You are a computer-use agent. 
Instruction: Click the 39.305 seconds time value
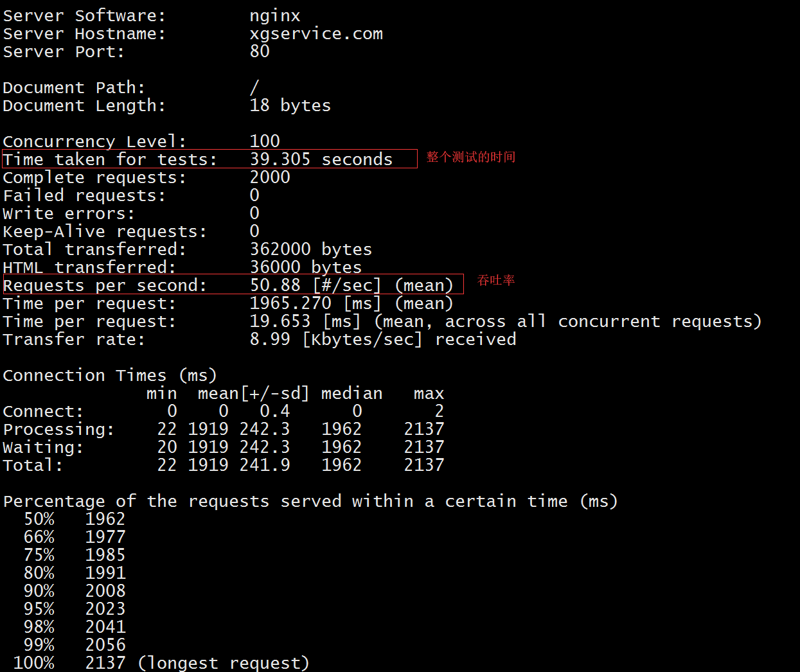click(x=321, y=159)
